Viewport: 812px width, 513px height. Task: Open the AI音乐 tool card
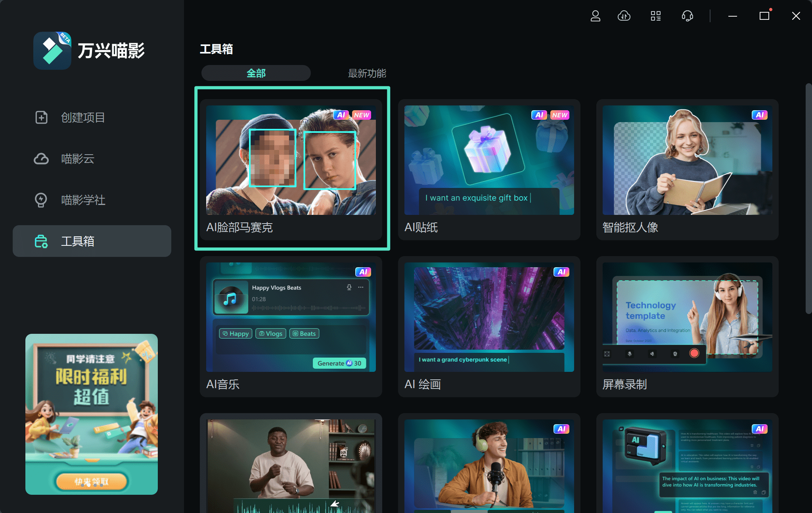tap(291, 327)
